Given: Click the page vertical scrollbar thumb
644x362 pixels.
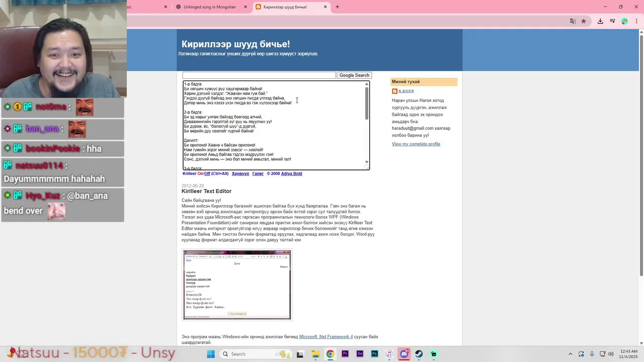Looking at the screenshot, I should [x=641, y=156].
